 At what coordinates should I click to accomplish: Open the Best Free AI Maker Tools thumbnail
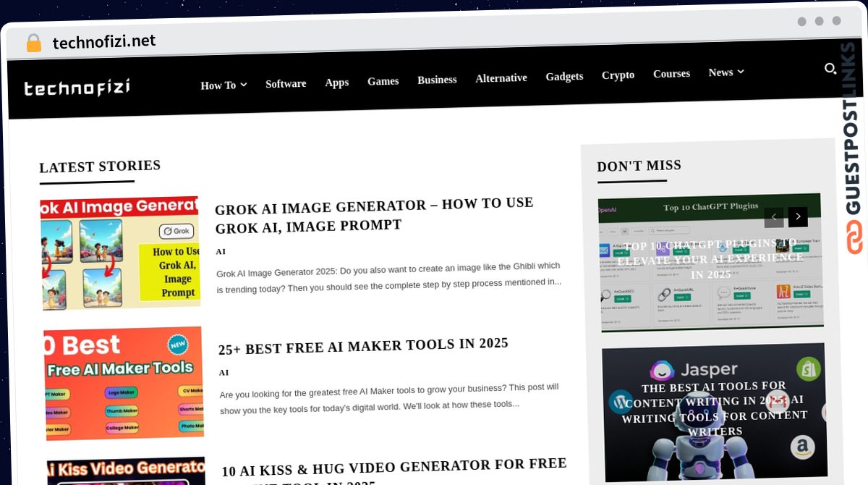[x=124, y=384]
